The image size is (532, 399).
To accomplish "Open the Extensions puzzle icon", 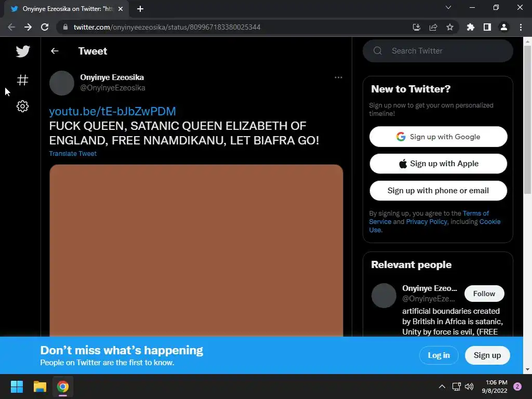I will pos(471,27).
